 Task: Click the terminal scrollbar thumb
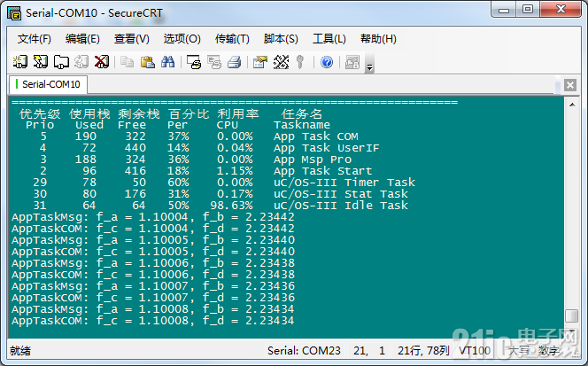tap(572, 315)
